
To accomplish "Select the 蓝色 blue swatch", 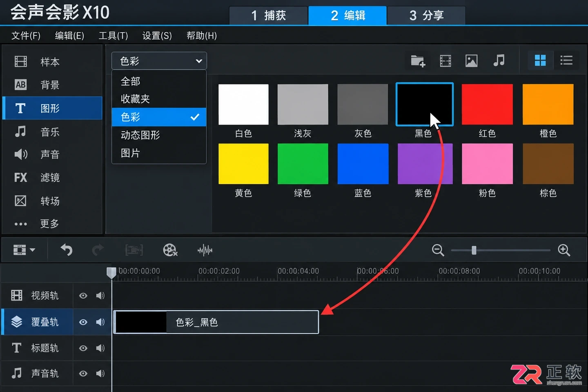I will pos(363,164).
